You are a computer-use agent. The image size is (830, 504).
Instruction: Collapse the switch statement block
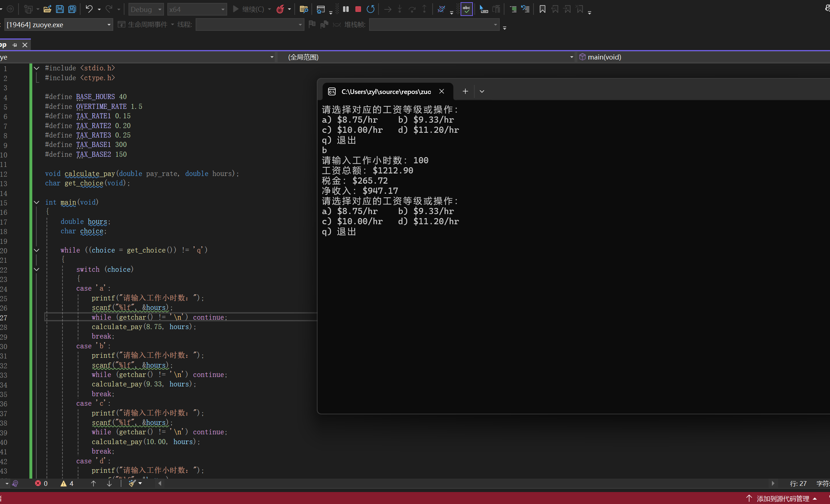(x=37, y=269)
